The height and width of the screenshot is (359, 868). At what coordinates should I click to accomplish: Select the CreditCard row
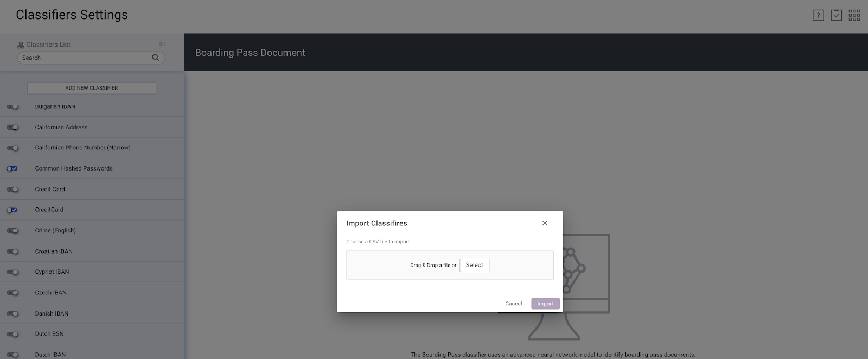(92, 210)
